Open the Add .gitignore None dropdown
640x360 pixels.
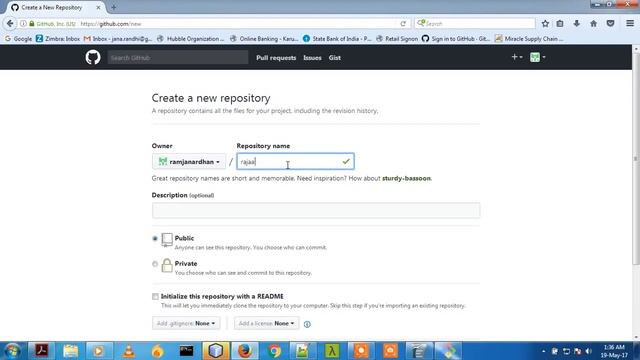point(186,323)
